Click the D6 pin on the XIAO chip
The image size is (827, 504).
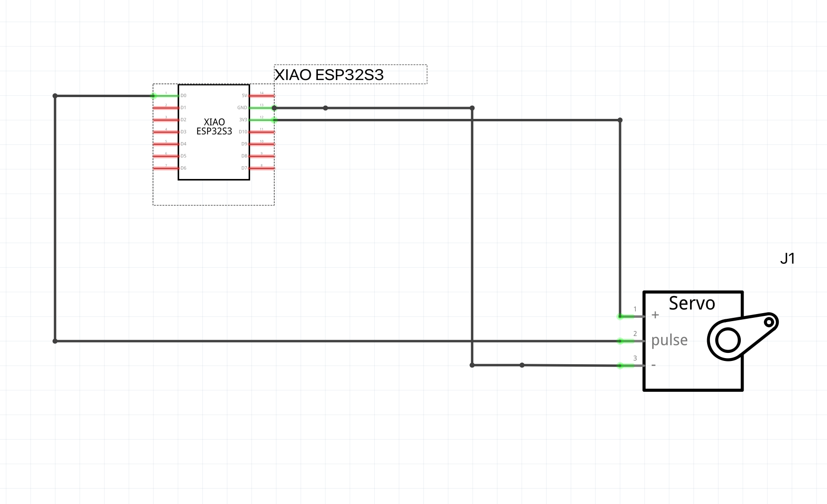pyautogui.click(x=166, y=168)
